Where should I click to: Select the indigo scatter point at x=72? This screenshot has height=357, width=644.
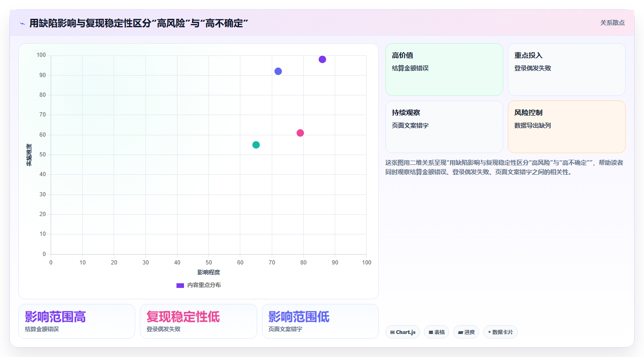pos(278,71)
